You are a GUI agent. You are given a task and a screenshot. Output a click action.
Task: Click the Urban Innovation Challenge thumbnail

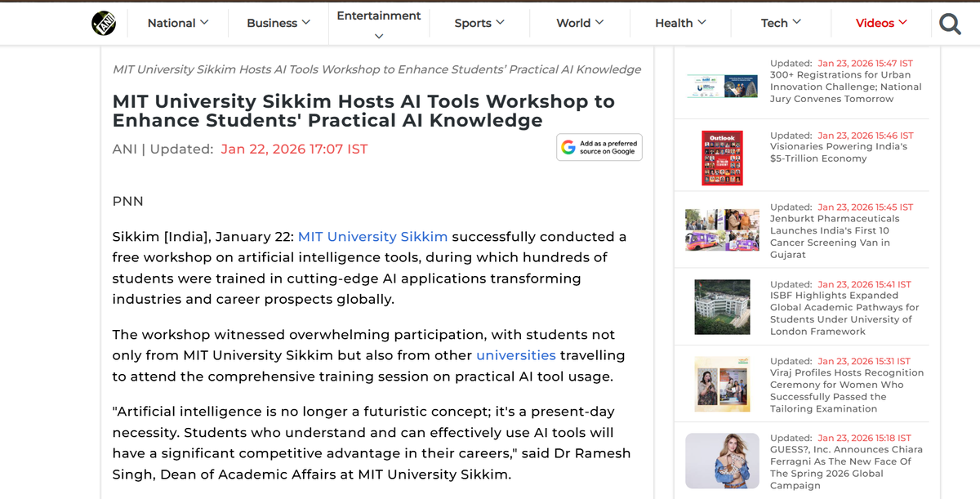coord(722,87)
